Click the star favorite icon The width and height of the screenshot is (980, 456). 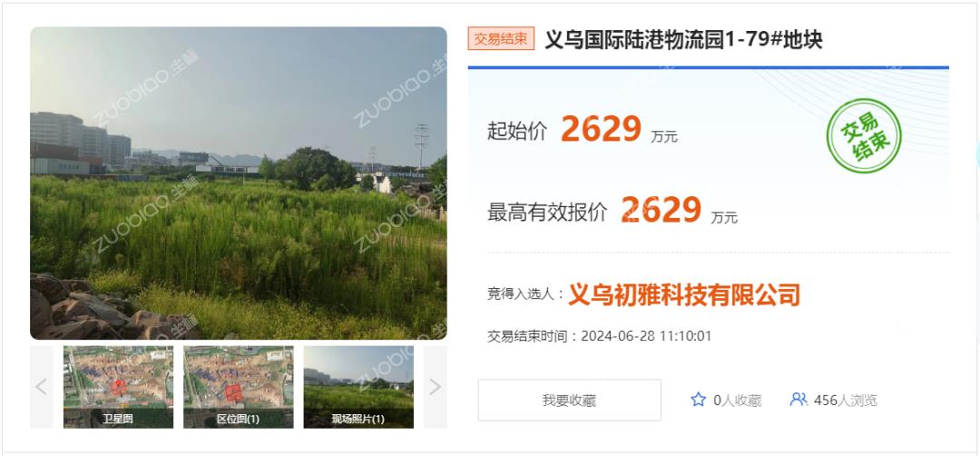pyautogui.click(x=698, y=400)
